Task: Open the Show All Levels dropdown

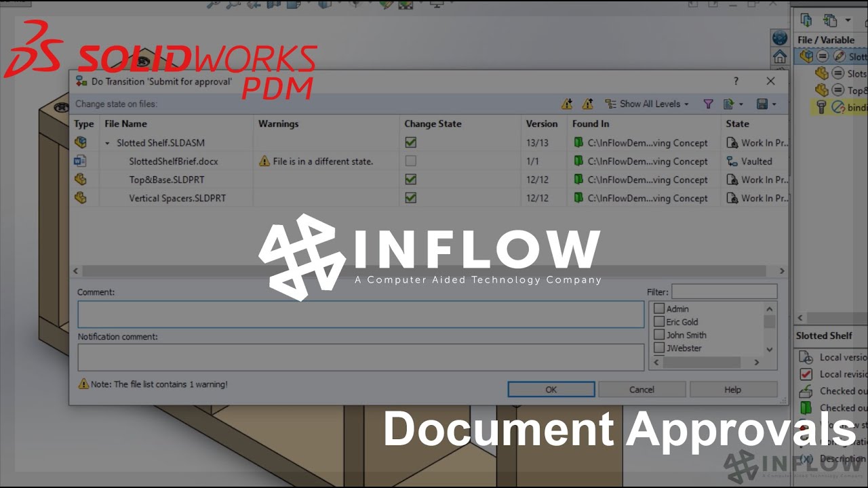Action: (x=646, y=104)
